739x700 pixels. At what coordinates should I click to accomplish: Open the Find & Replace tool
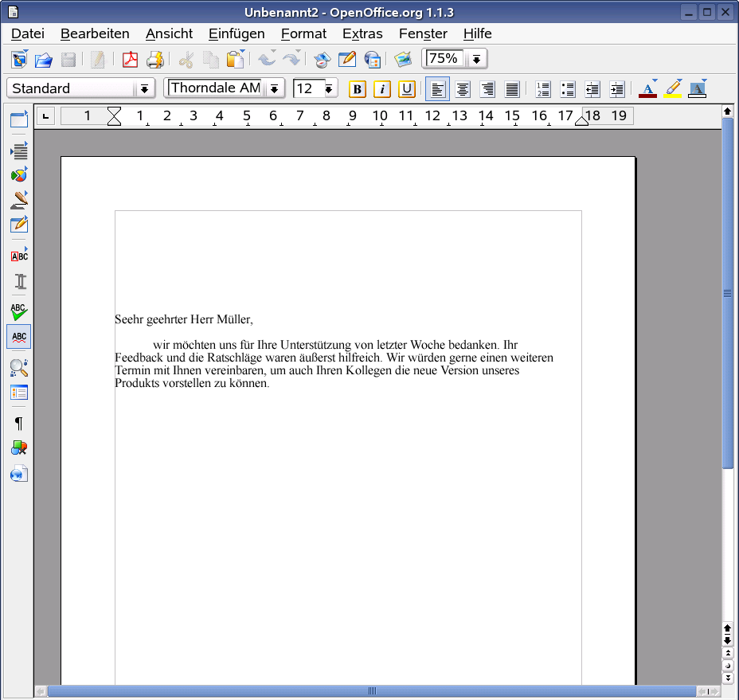tap(18, 368)
